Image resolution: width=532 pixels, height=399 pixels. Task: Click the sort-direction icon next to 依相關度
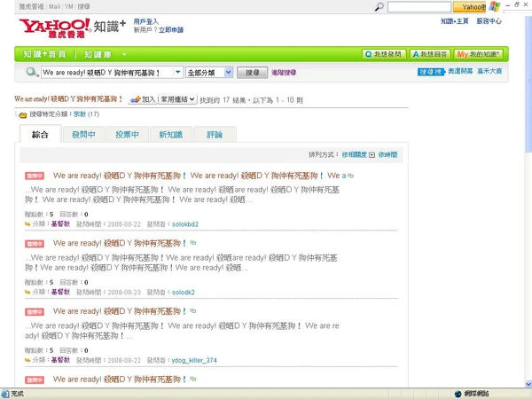372,155
